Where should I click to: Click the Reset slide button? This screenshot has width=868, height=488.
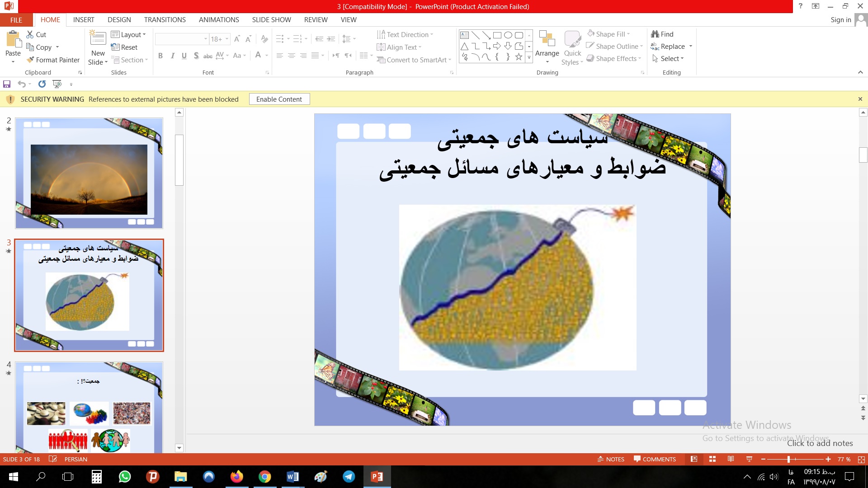pos(124,47)
